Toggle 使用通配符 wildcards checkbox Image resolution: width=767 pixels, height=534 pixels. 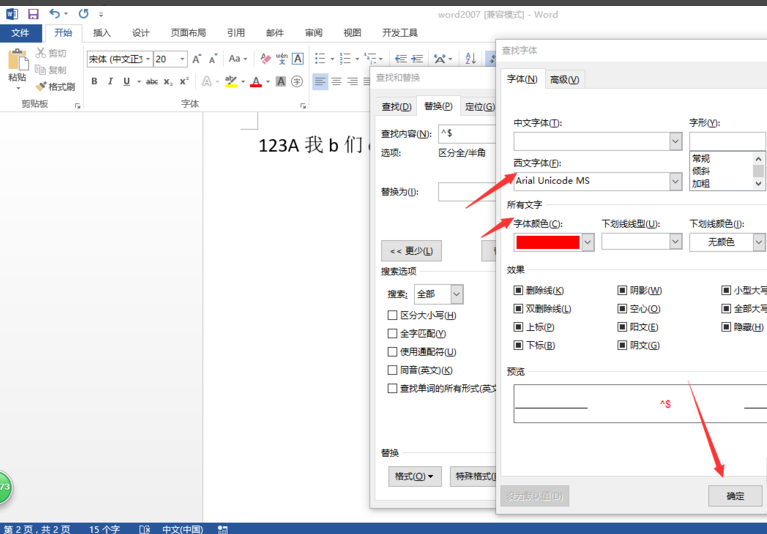tap(392, 352)
